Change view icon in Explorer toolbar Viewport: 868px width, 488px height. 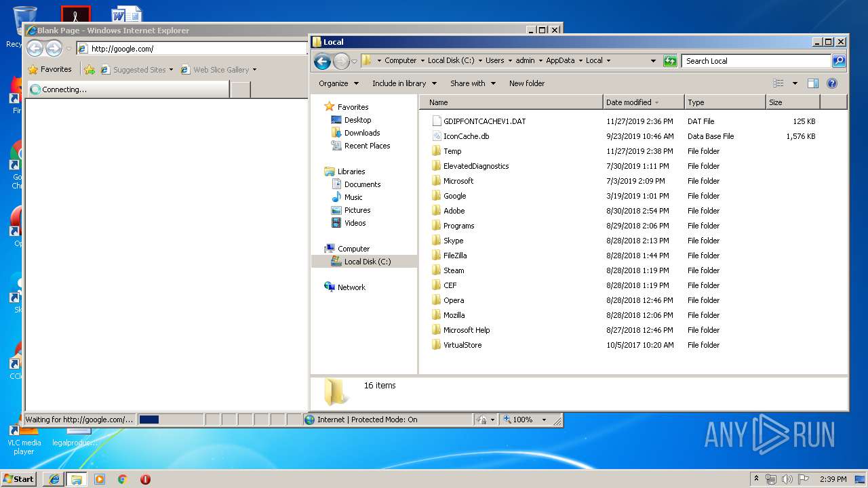[x=778, y=83]
